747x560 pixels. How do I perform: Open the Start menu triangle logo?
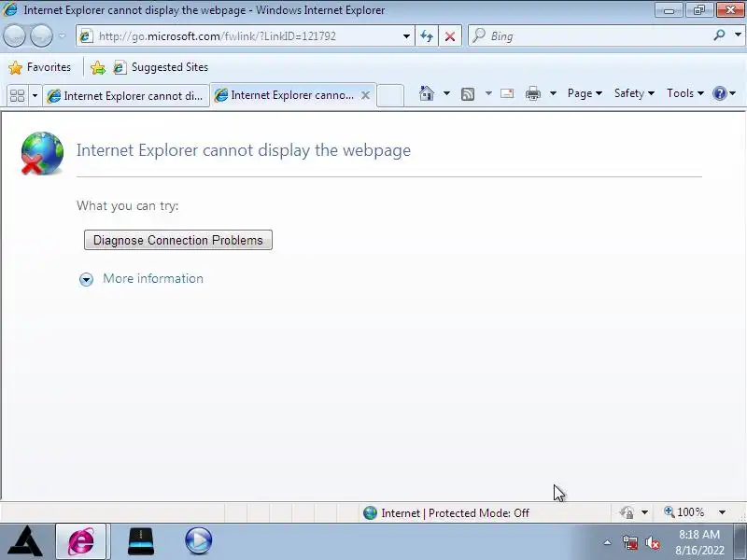click(26, 541)
